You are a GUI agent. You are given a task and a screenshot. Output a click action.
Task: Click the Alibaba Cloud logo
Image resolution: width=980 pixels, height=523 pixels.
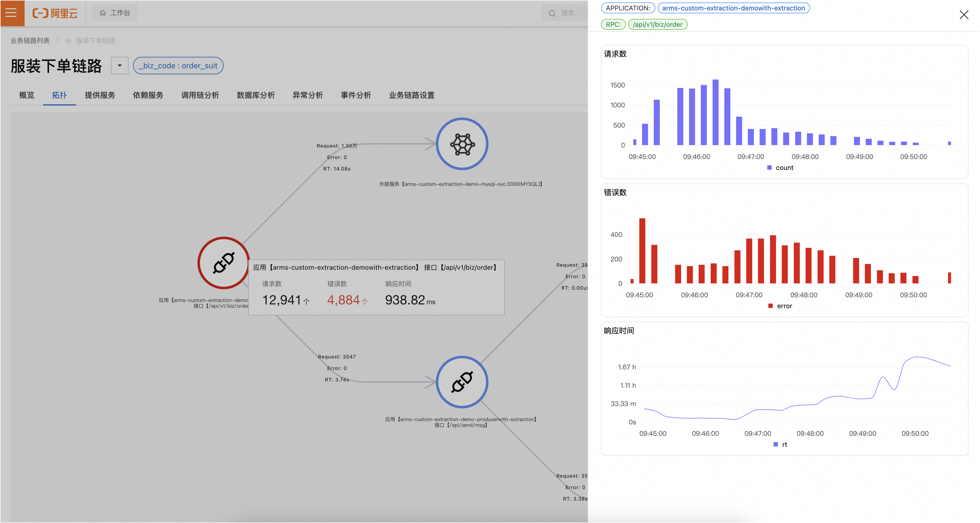(x=55, y=13)
